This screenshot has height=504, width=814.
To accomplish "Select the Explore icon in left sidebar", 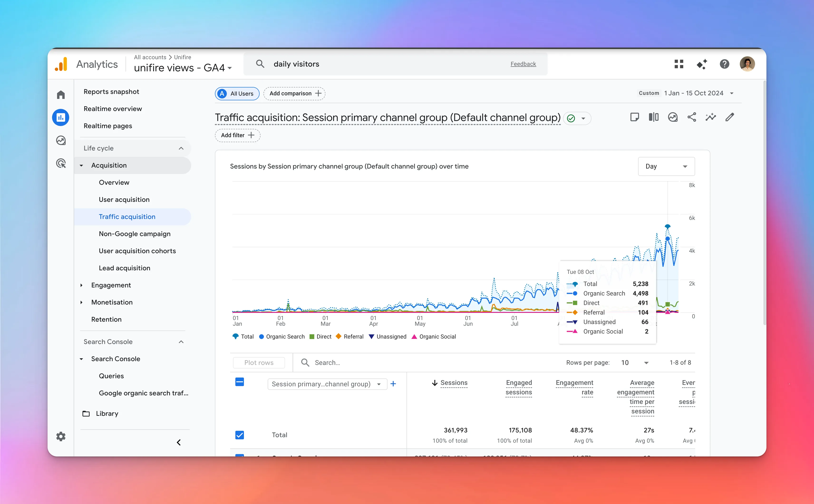I will [61, 140].
